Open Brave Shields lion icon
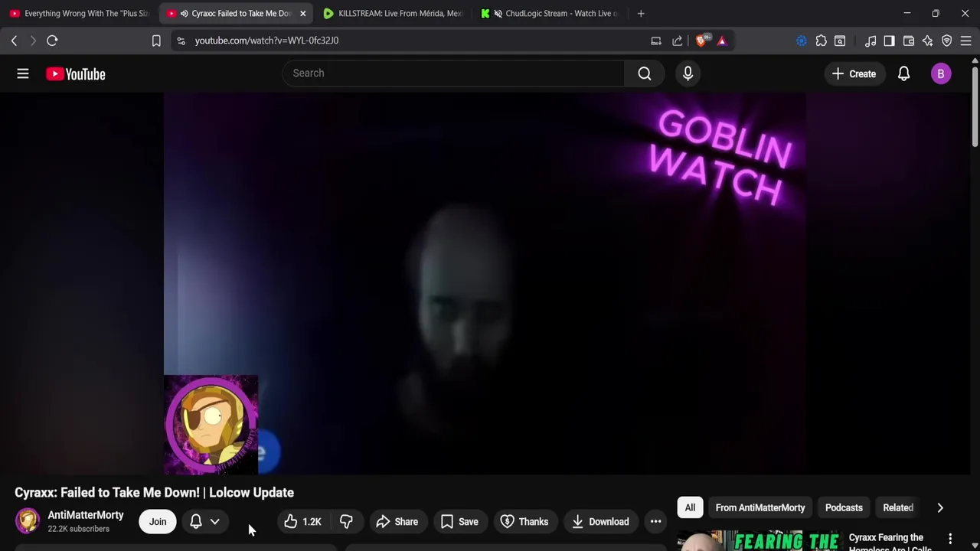This screenshot has width=980, height=551. click(x=702, y=41)
